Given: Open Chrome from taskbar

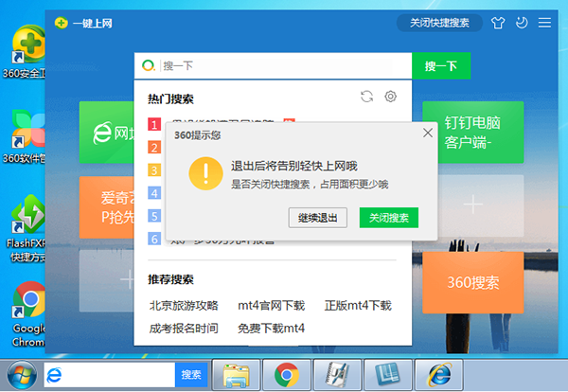Looking at the screenshot, I should pos(287,375).
